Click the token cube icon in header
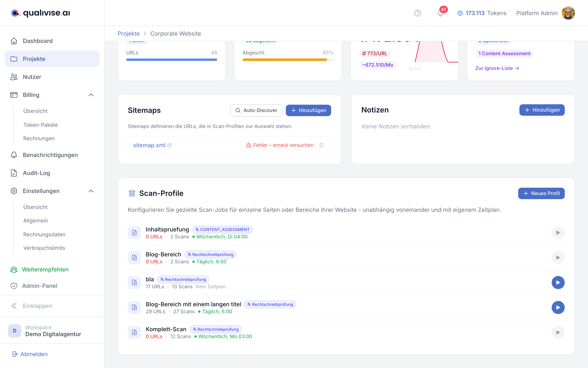This screenshot has height=368, width=588. coord(460,13)
